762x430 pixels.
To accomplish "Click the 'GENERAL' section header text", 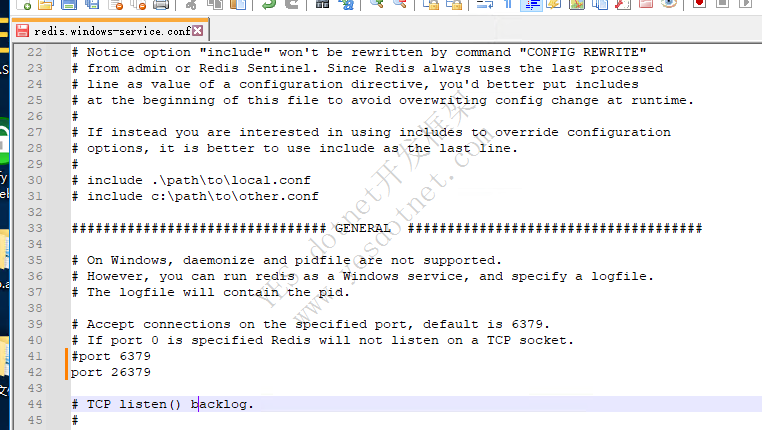I will coord(363,228).
